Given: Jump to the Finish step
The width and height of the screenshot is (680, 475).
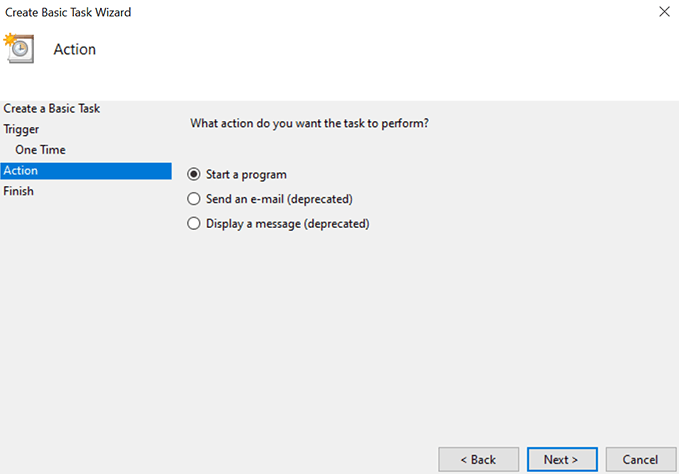Looking at the screenshot, I should click(19, 191).
